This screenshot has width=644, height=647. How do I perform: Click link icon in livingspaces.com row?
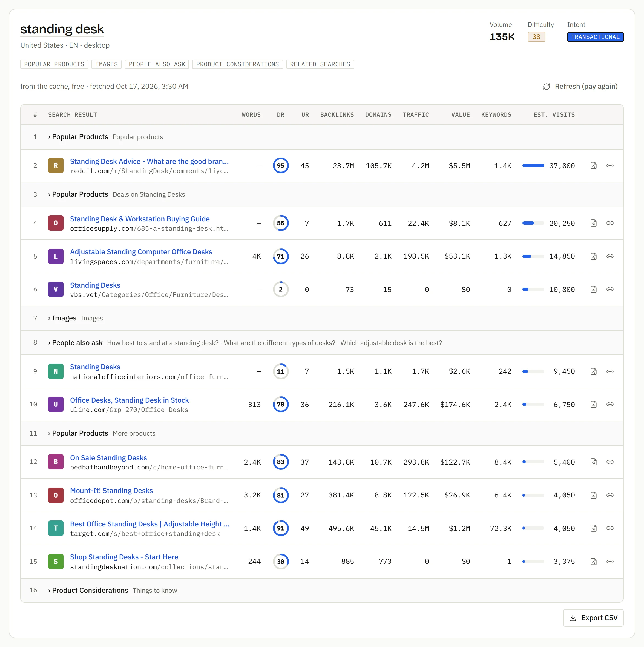[610, 256]
